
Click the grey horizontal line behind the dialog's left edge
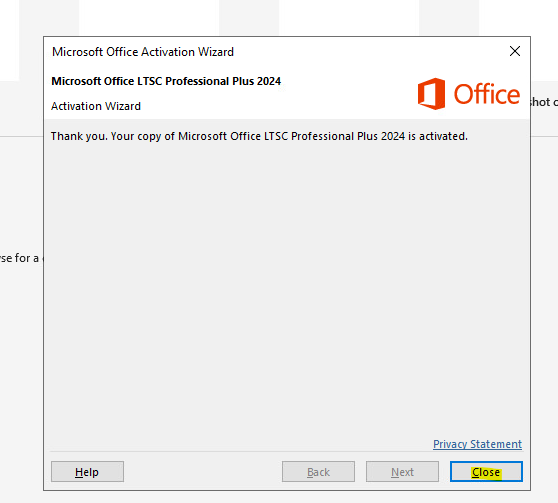[21, 136]
